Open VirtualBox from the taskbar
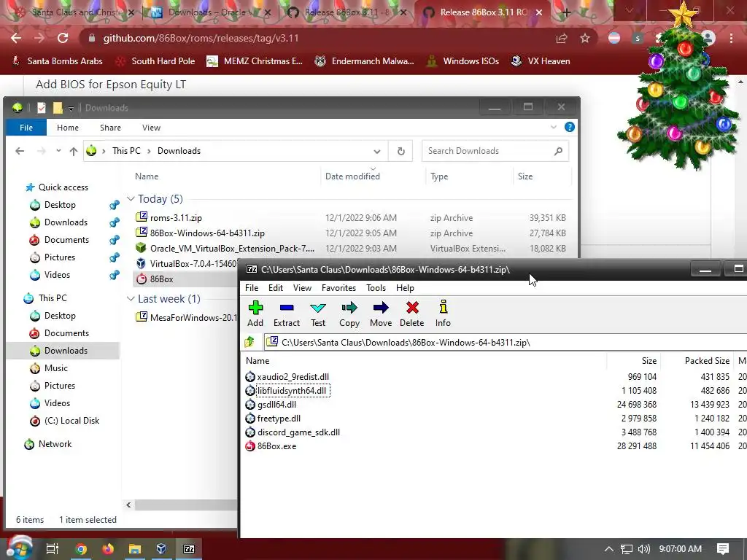Viewport: 747px width, 560px height. (161, 549)
